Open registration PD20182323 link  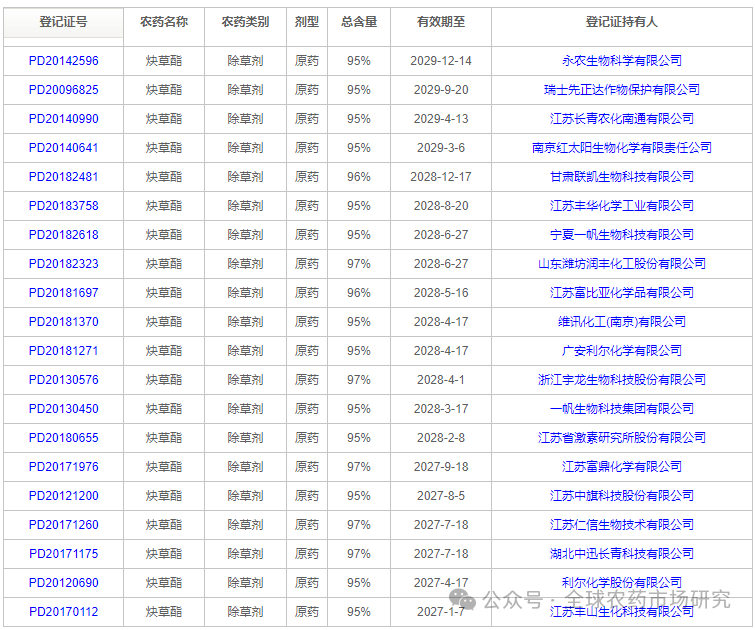click(x=64, y=264)
